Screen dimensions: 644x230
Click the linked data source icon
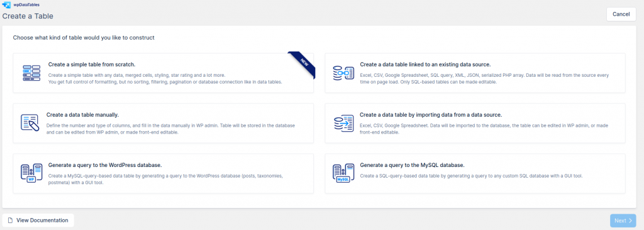[343, 73]
